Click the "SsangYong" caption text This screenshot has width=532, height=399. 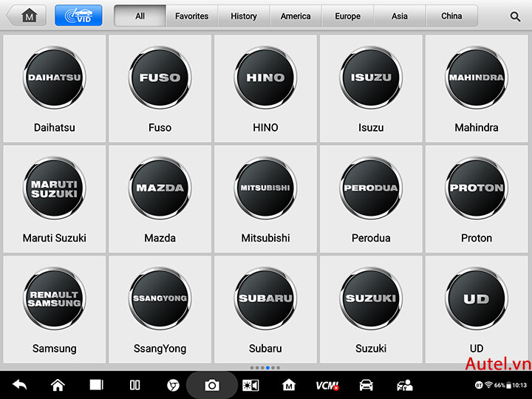160,349
